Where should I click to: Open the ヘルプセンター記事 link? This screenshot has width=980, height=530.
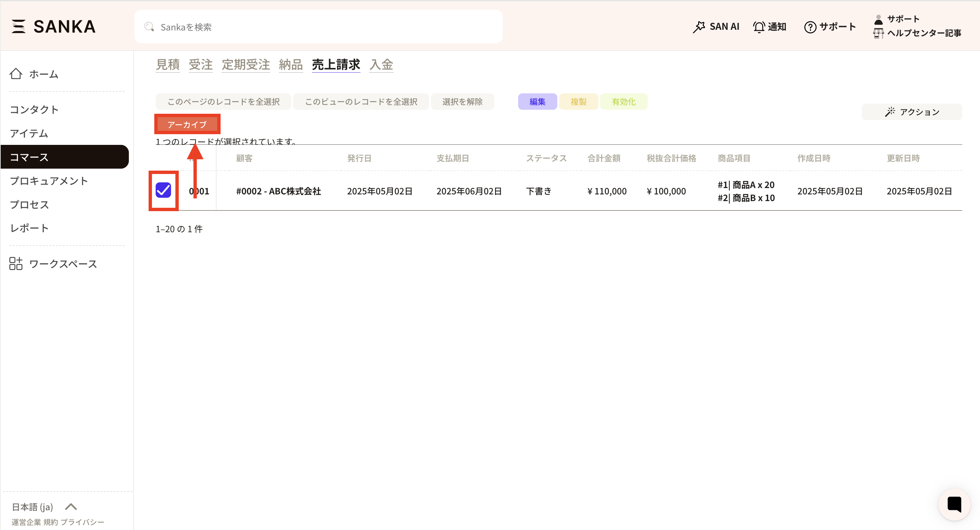point(924,33)
